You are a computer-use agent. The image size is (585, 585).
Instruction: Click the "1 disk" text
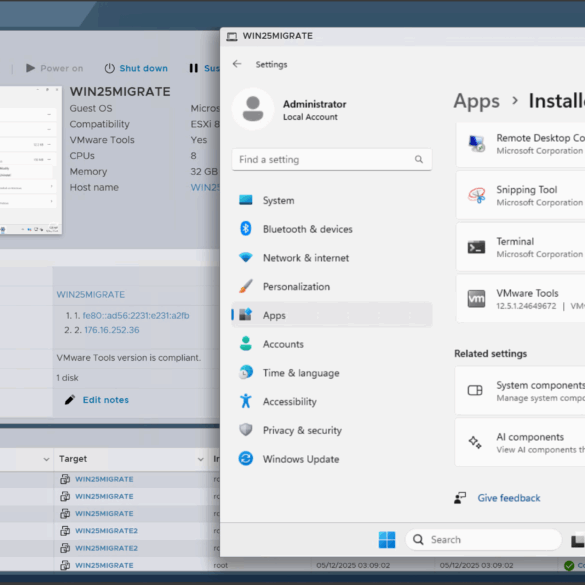point(67,378)
